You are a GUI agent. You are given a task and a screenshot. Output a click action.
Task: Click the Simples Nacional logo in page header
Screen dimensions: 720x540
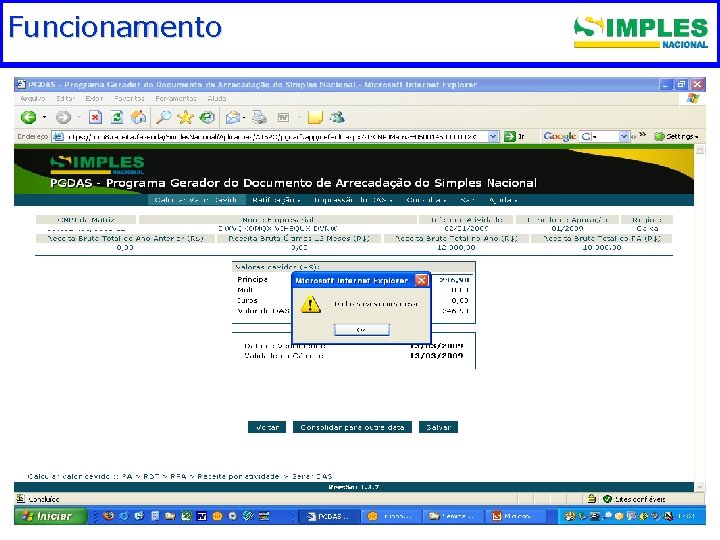pos(97,165)
